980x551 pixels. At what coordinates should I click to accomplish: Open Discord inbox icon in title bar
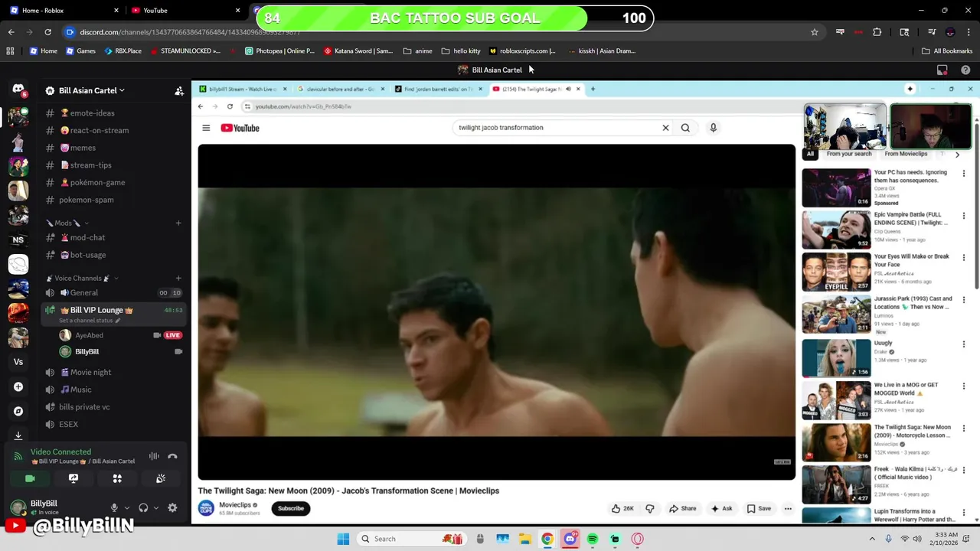[942, 70]
